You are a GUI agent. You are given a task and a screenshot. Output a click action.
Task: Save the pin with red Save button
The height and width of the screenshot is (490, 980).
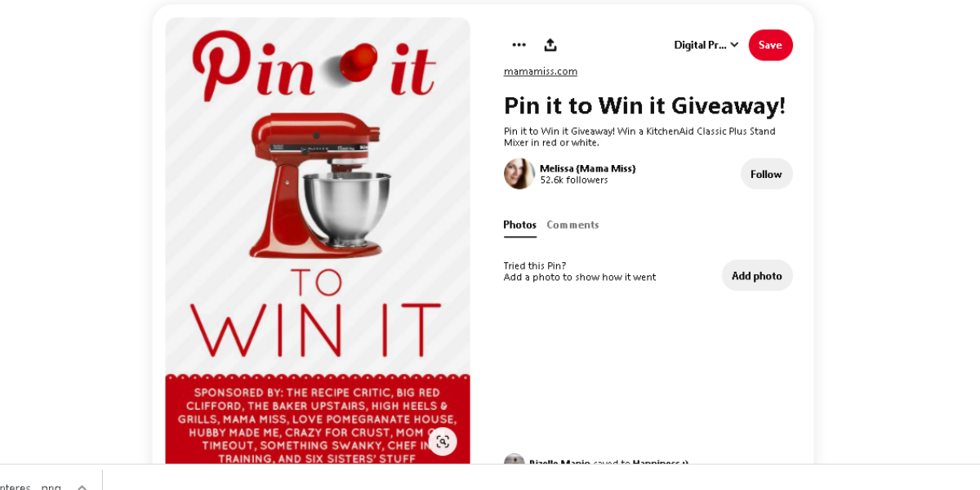point(770,45)
